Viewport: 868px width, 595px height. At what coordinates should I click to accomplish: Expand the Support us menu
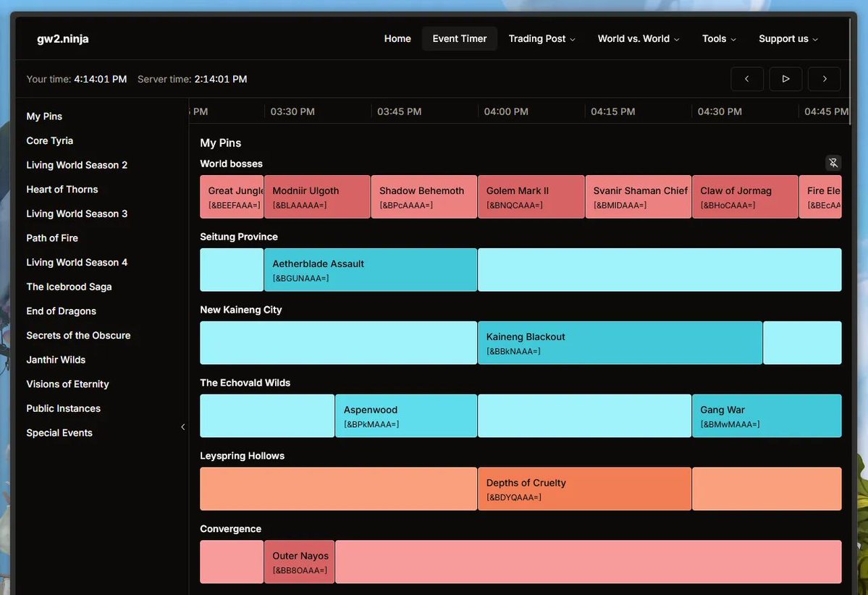tap(788, 39)
